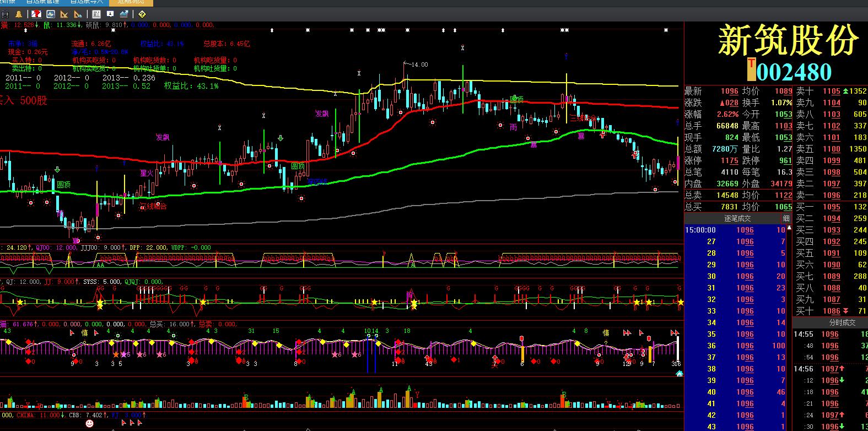The image size is (868, 431).
Task: Open the info speech bubble icon
Action: (x=110, y=14)
